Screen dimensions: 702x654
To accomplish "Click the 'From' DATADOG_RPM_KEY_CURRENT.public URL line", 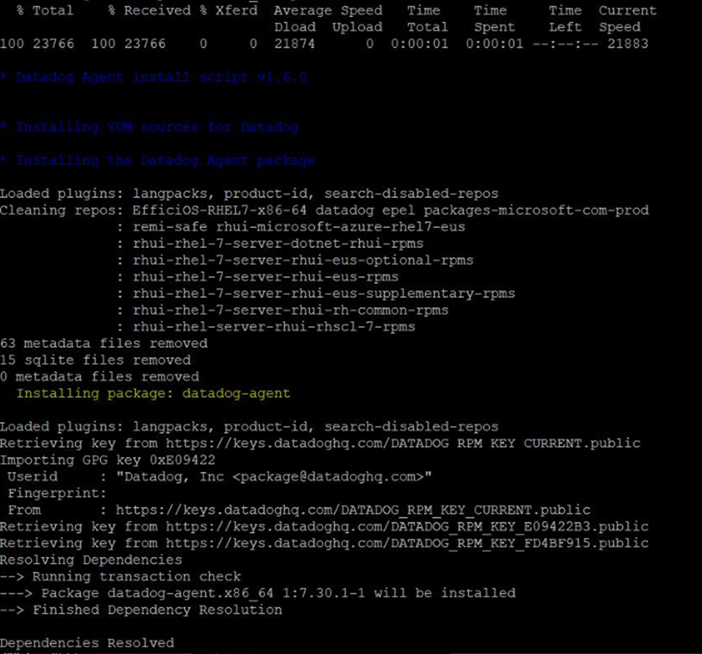I will 299,510.
